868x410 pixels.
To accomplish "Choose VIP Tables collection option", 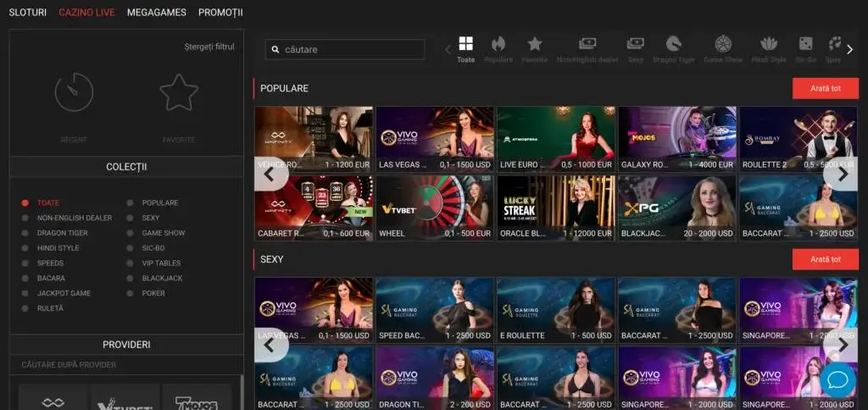I will pyautogui.click(x=161, y=263).
